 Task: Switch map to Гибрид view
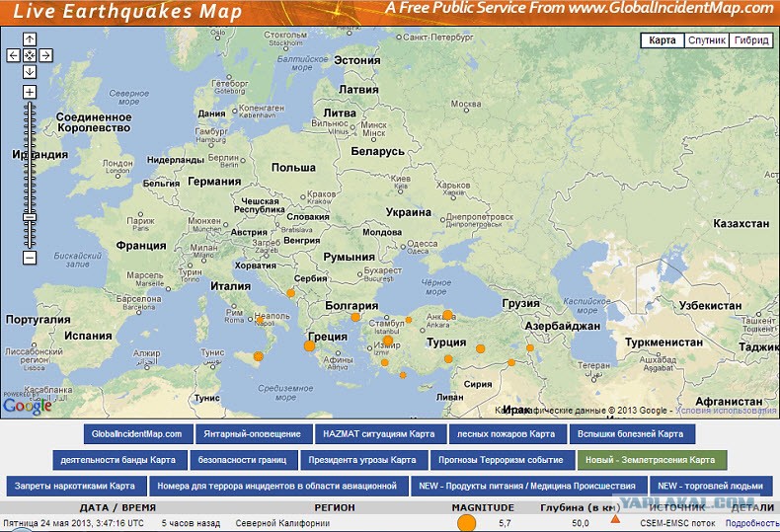point(751,40)
